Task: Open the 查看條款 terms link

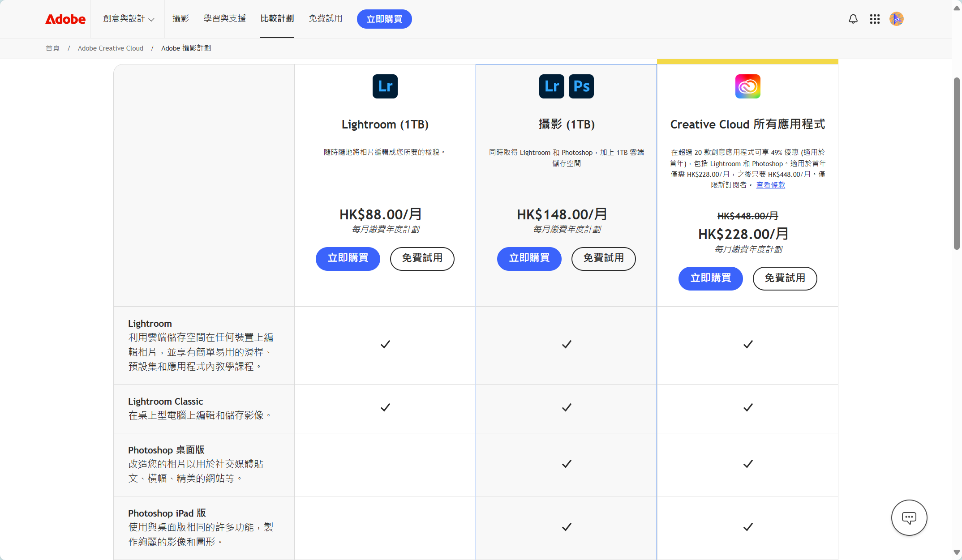Action: [770, 185]
